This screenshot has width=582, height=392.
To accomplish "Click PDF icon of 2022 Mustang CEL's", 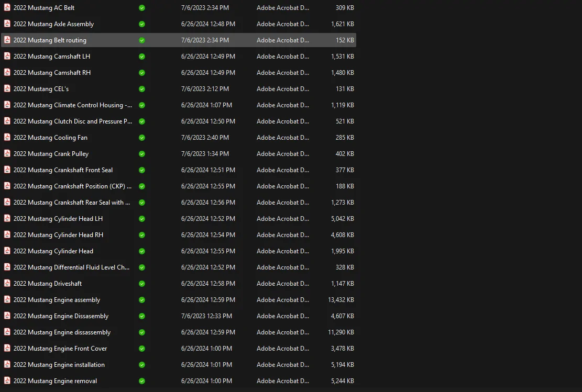I will (7, 88).
